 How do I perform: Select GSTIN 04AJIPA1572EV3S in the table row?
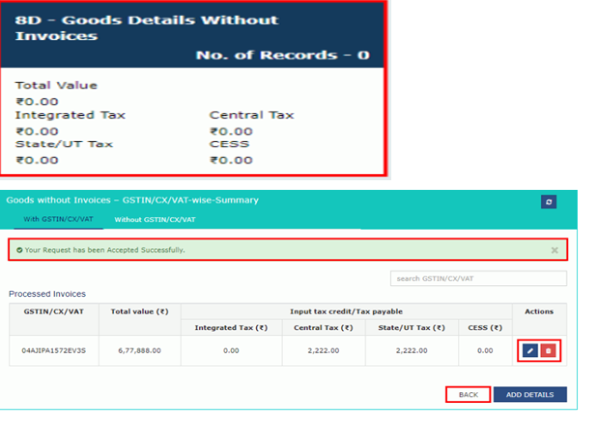pos(54,351)
